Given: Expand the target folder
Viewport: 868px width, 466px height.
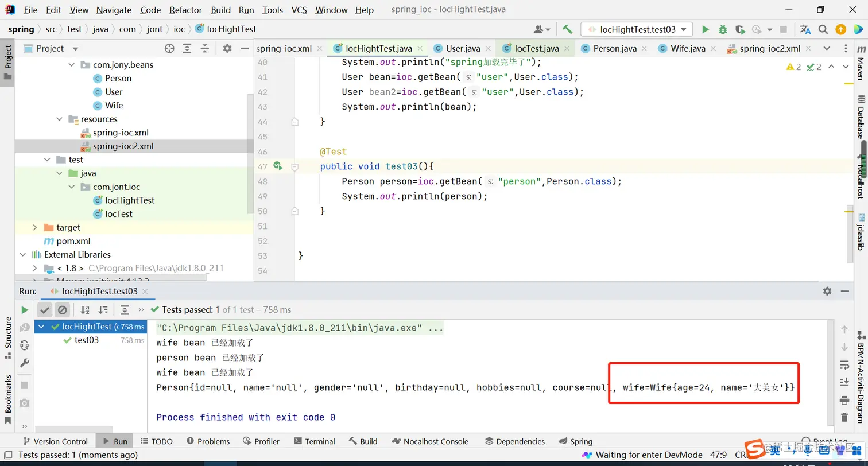Looking at the screenshot, I should pyautogui.click(x=35, y=228).
